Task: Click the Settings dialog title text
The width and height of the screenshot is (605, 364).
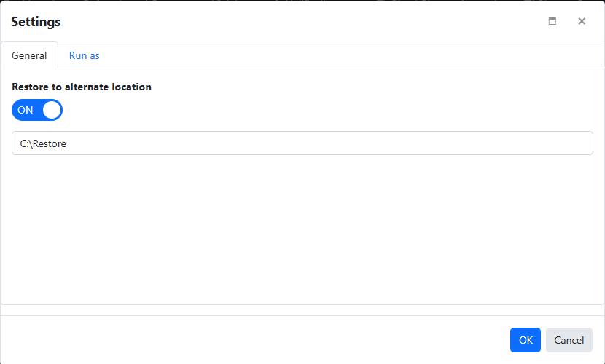Action: pyautogui.click(x=36, y=22)
